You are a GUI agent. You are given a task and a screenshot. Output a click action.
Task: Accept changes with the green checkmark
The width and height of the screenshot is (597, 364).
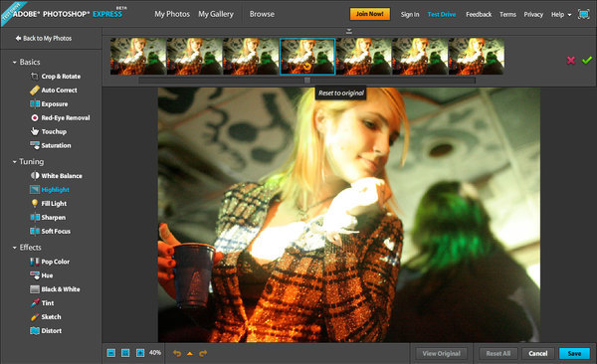point(587,60)
